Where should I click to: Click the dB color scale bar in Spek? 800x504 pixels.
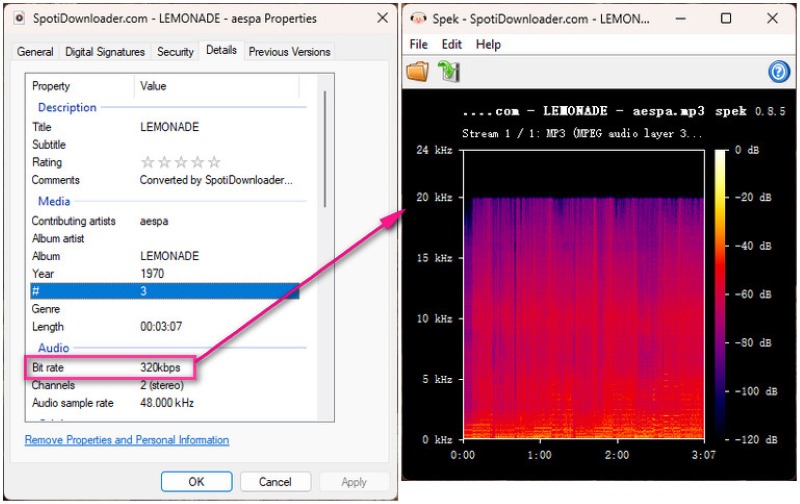point(720,294)
